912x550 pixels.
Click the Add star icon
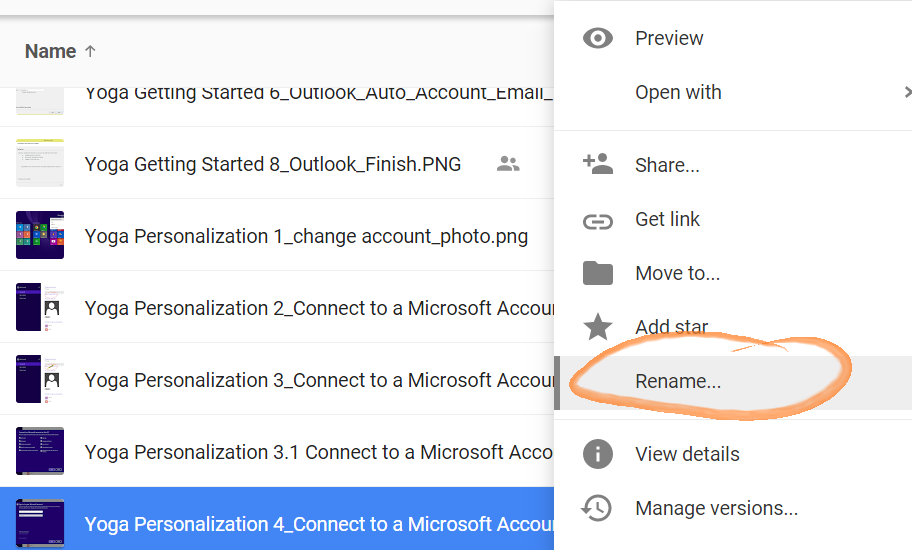point(598,327)
